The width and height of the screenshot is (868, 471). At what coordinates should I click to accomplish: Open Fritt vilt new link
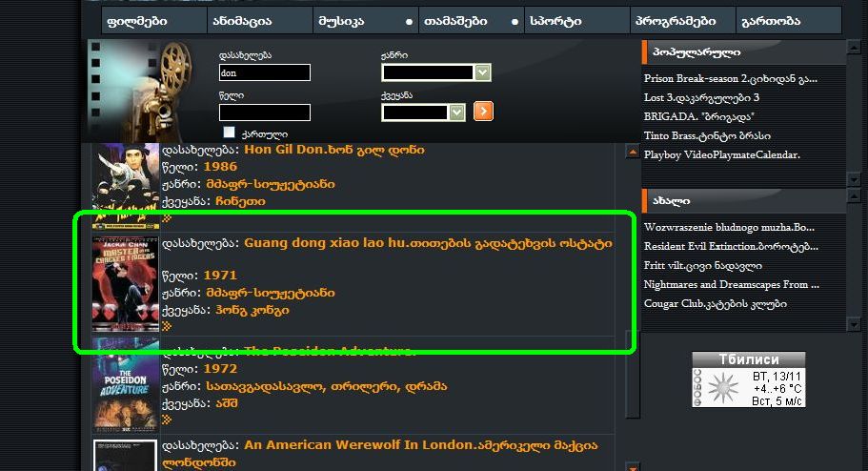(x=702, y=265)
